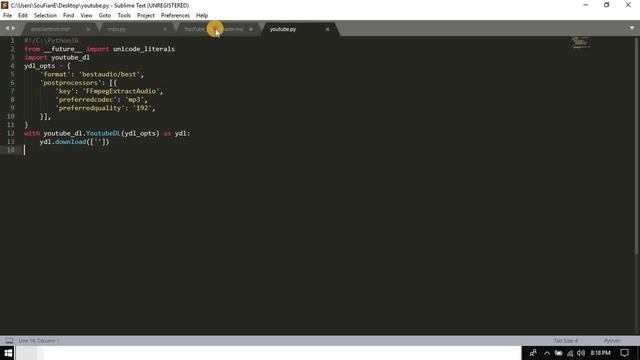
Task: Restore down the Sublime Text window
Action: point(607,5)
